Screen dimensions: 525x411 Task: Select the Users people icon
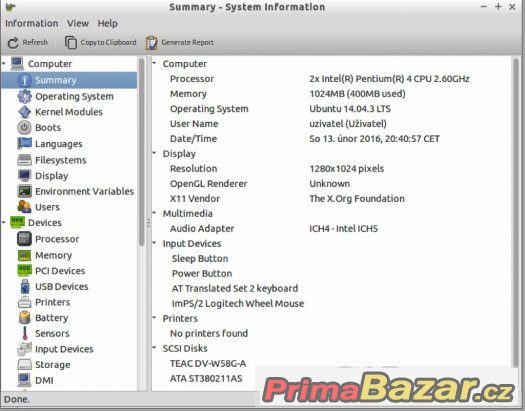coord(24,207)
